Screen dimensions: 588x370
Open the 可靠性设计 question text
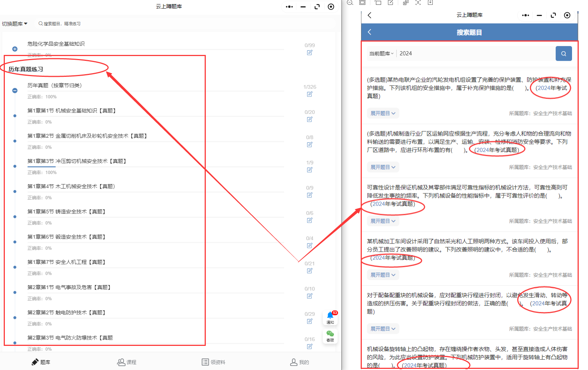467,196
